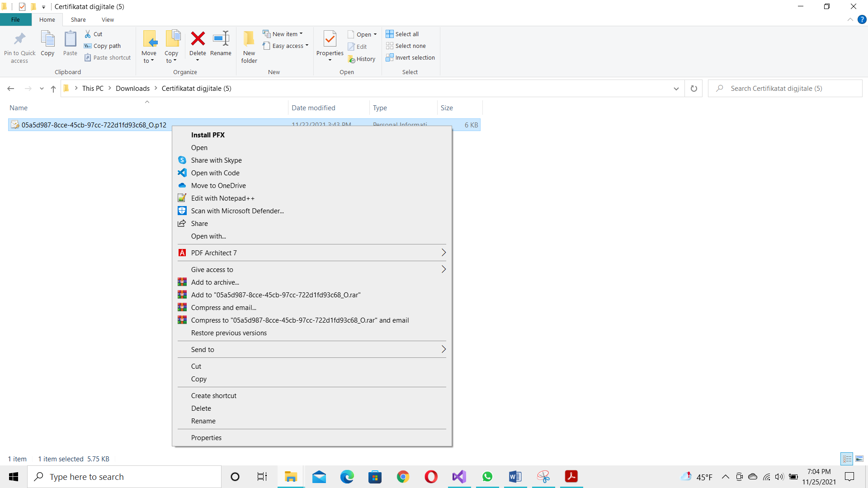Screen dimensions: 868x488
Task: Click the Search Certifikatat digjitale box
Action: (785, 89)
